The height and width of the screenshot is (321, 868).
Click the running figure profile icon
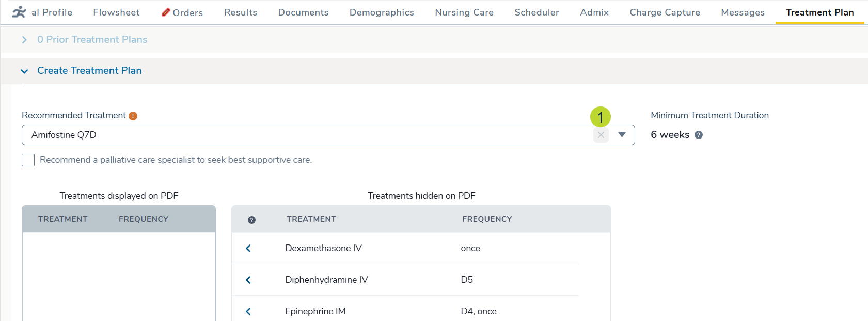[19, 12]
